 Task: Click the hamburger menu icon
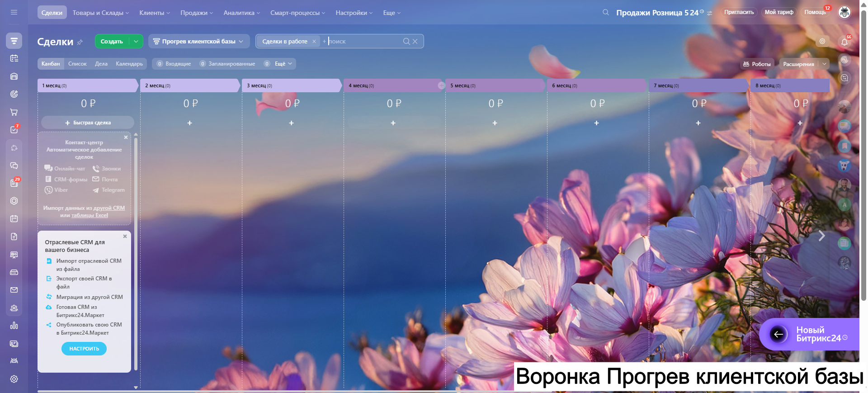pos(14,13)
